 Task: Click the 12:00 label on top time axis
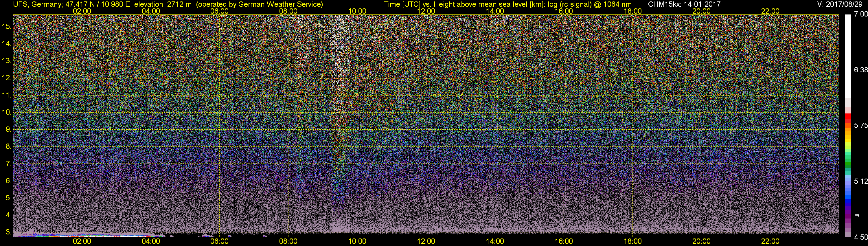(426, 11)
